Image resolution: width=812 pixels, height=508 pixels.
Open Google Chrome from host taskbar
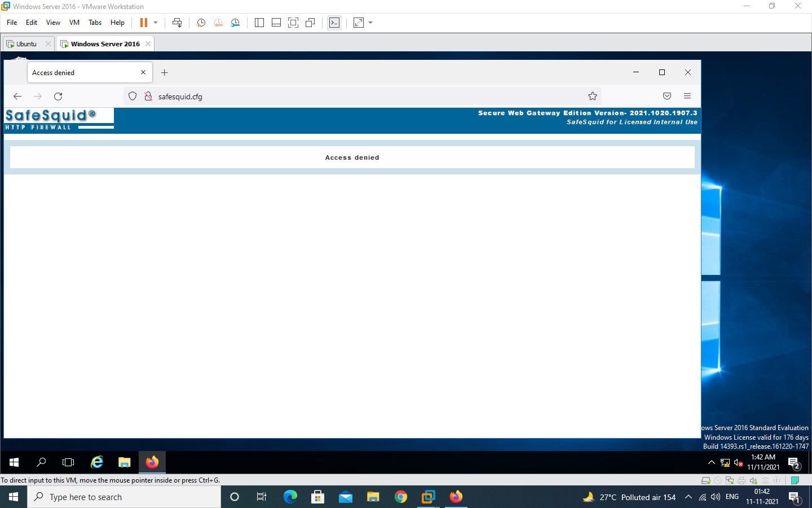pyautogui.click(x=401, y=497)
